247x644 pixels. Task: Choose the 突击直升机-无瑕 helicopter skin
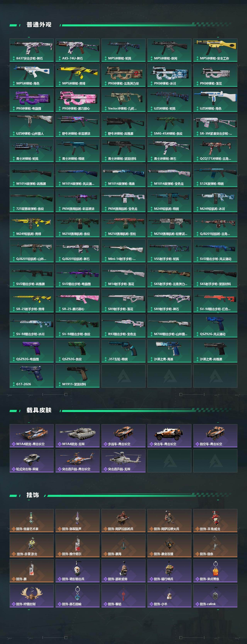point(123,461)
